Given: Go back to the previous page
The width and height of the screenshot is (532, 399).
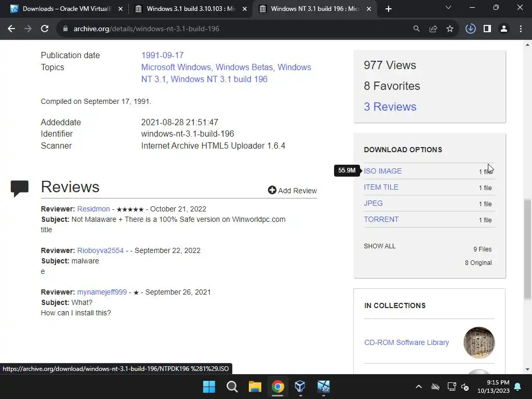Looking at the screenshot, I should click(x=11, y=29).
